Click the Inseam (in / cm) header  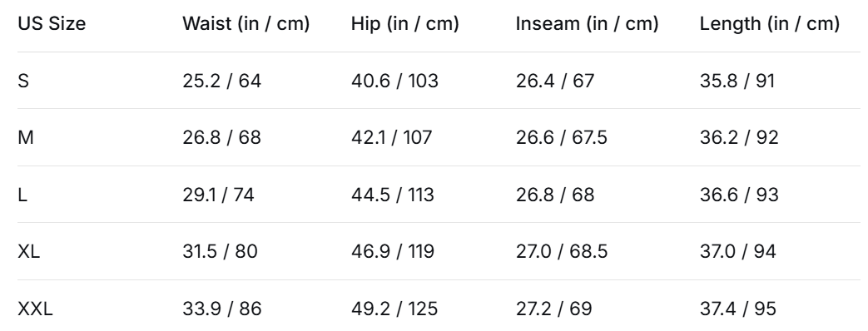(x=587, y=24)
